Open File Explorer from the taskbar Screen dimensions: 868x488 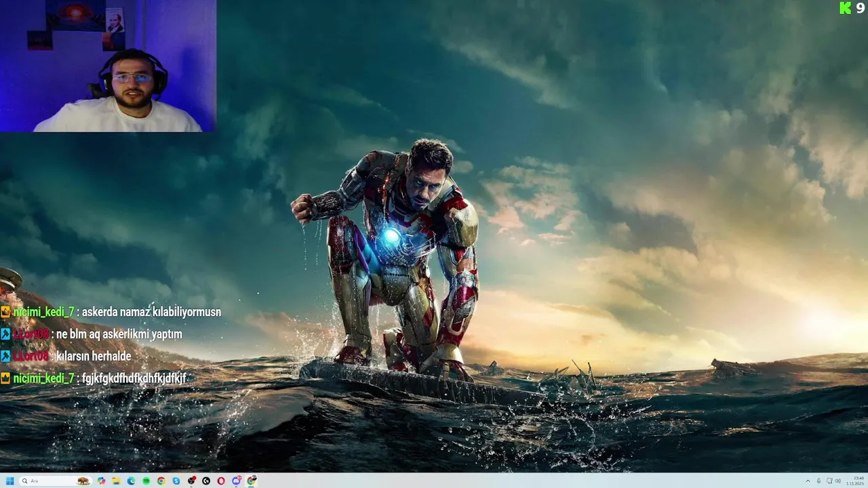click(x=117, y=481)
